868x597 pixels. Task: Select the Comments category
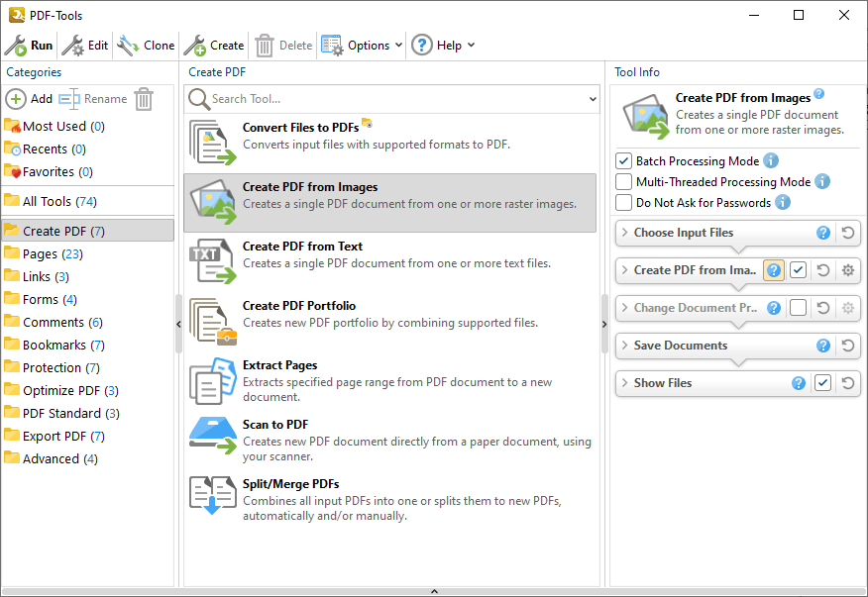click(54, 322)
